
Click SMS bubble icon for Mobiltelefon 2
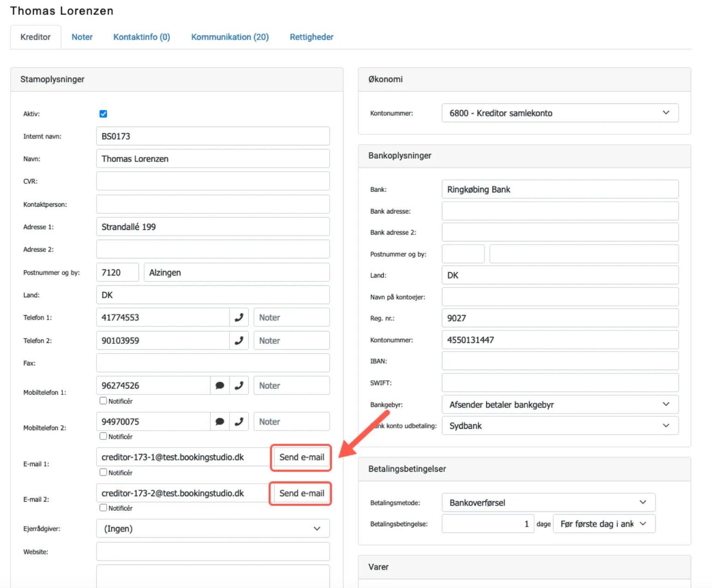[x=220, y=421]
